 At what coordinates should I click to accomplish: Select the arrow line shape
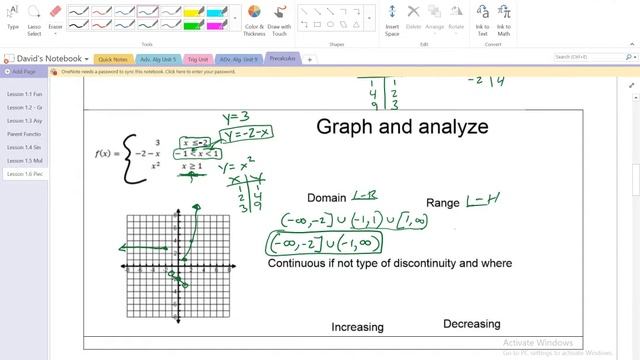point(317,11)
